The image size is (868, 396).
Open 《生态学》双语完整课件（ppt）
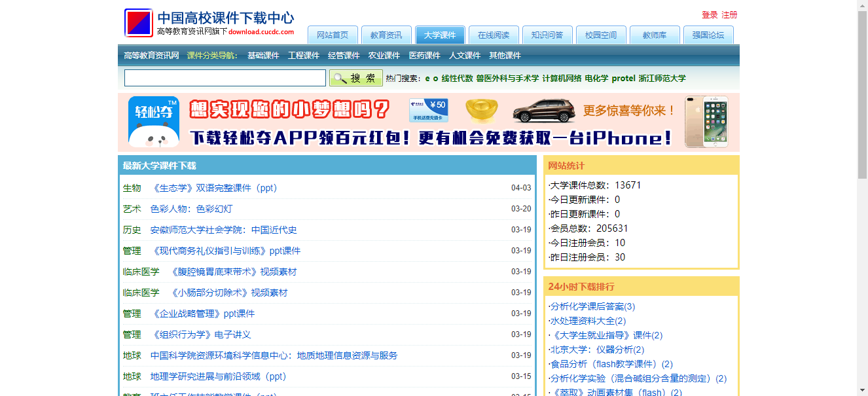[x=215, y=188]
